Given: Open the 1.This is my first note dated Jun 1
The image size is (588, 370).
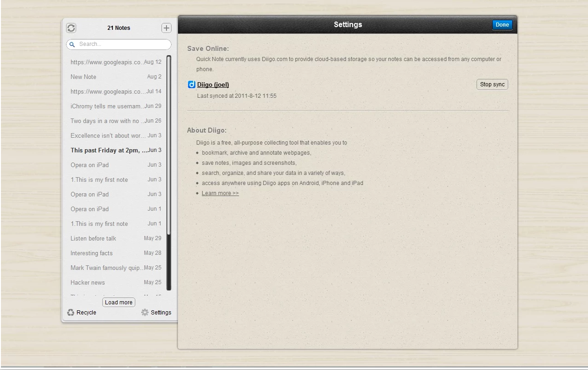Looking at the screenshot, I should point(116,224).
